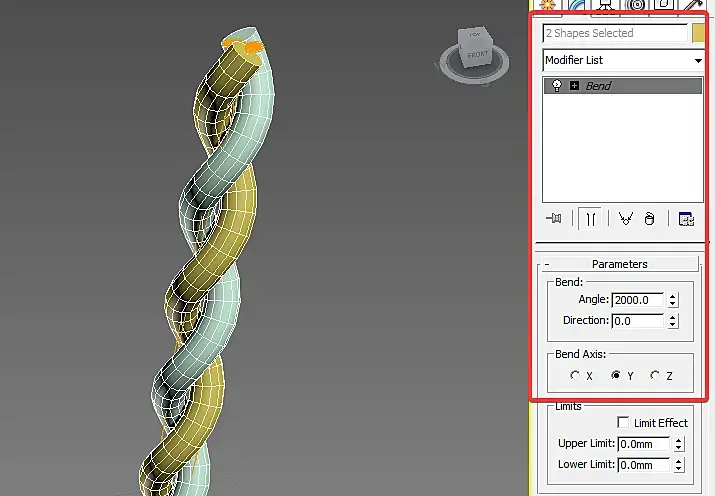Click the object color swatch

pos(698,33)
